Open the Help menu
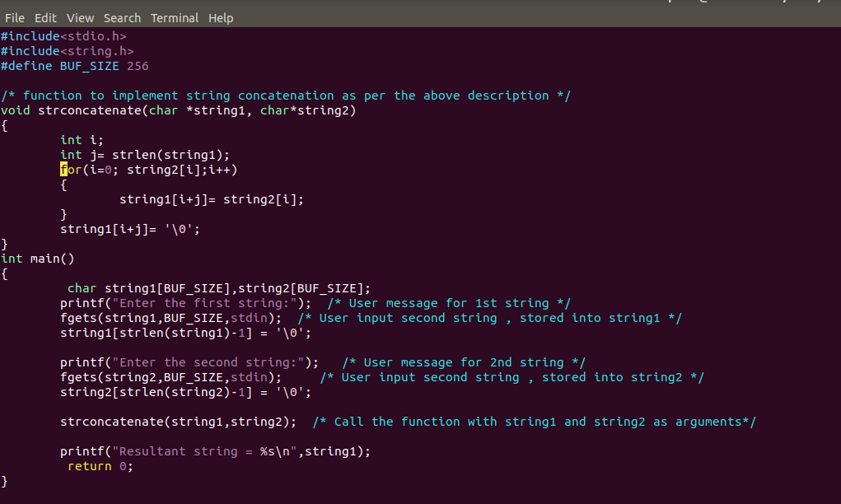 point(221,17)
